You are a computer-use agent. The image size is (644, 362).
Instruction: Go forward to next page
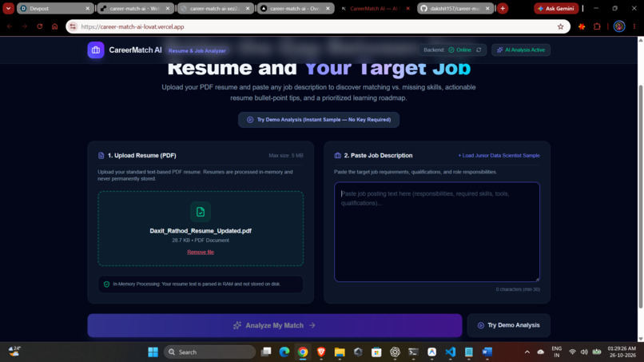click(x=25, y=26)
